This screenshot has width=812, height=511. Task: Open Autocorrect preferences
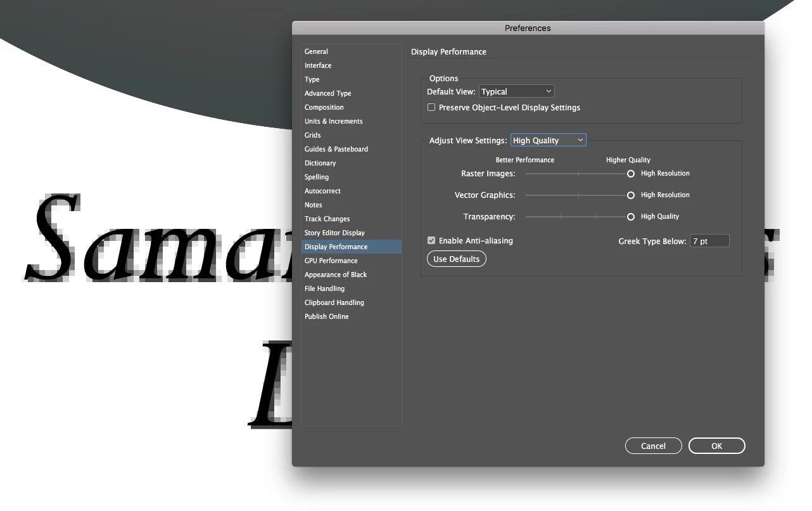[x=352, y=191]
